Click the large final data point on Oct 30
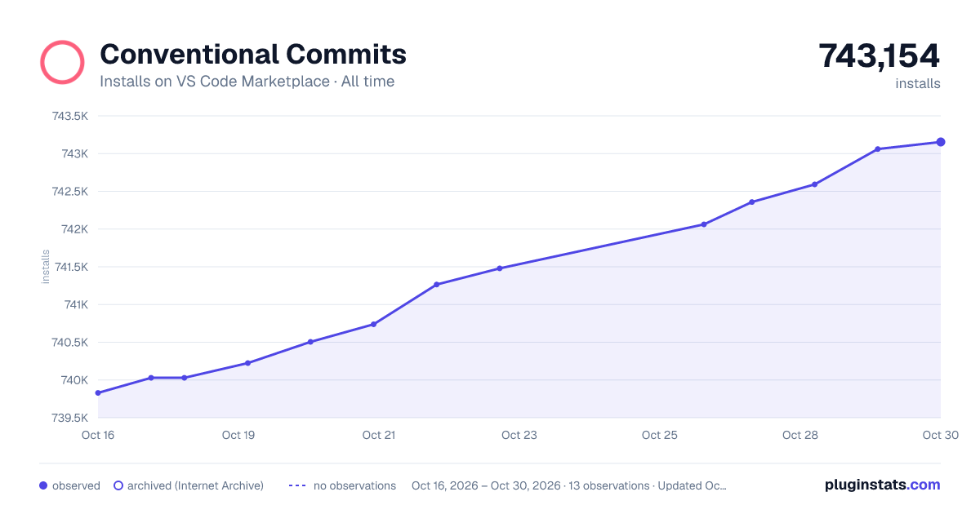 pyautogui.click(x=941, y=142)
